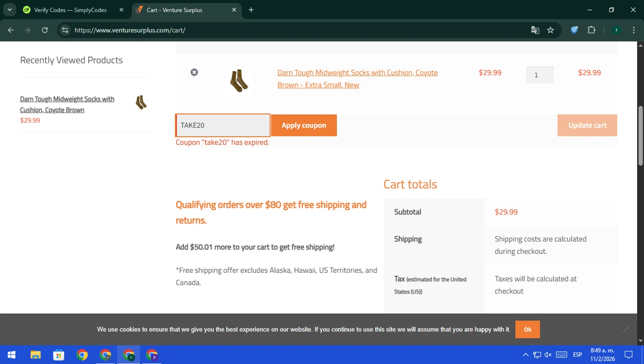Click the scrollbar up arrow
This screenshot has height=364, width=644.
pyautogui.click(x=641, y=45)
